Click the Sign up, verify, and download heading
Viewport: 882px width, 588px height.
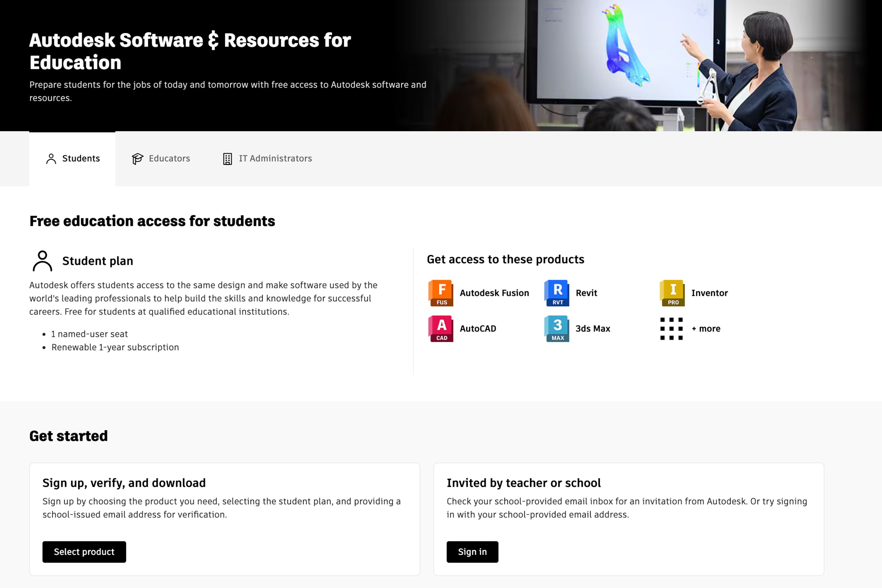(124, 483)
